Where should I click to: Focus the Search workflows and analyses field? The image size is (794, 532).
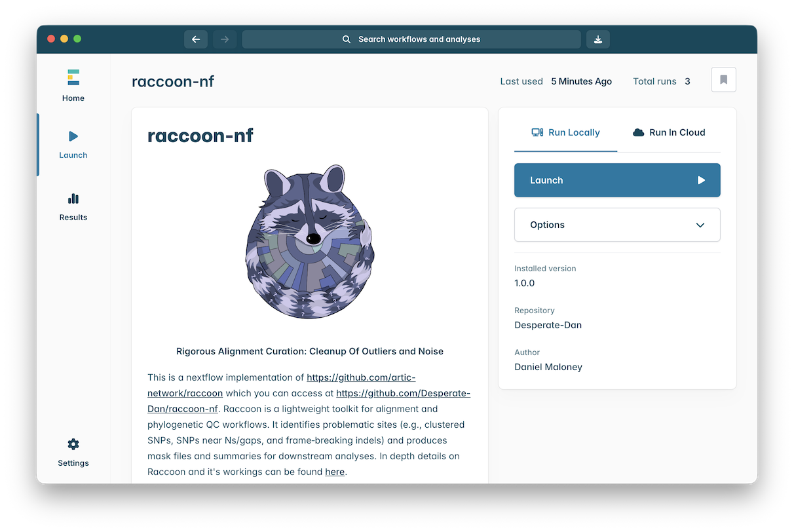point(419,39)
